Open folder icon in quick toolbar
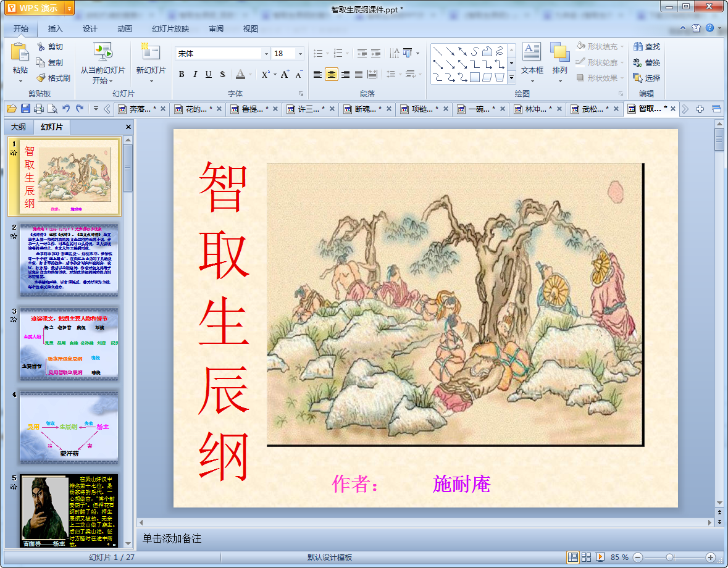Screen dimensions: 728x568 coord(12,109)
